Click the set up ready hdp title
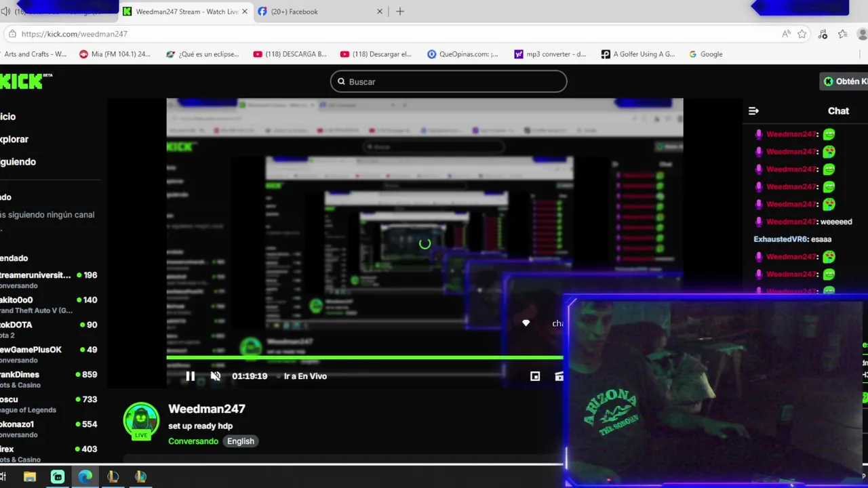 pyautogui.click(x=200, y=426)
